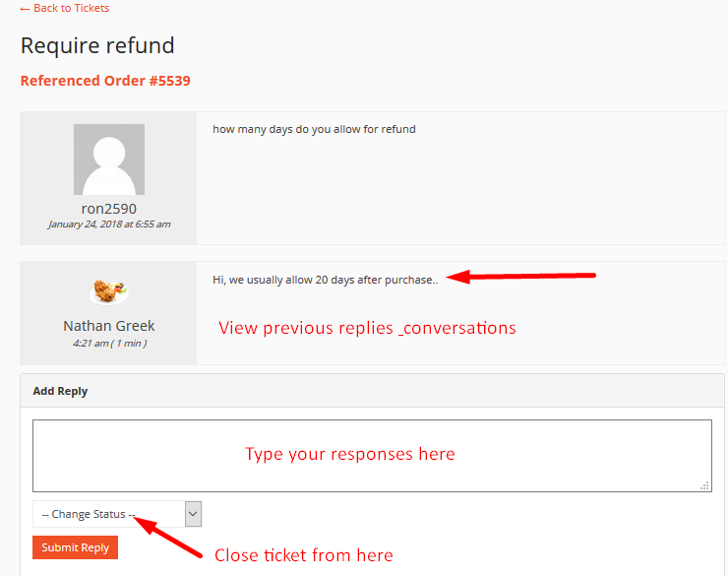
Task: Click the Nathan Greek author name
Action: click(x=109, y=326)
